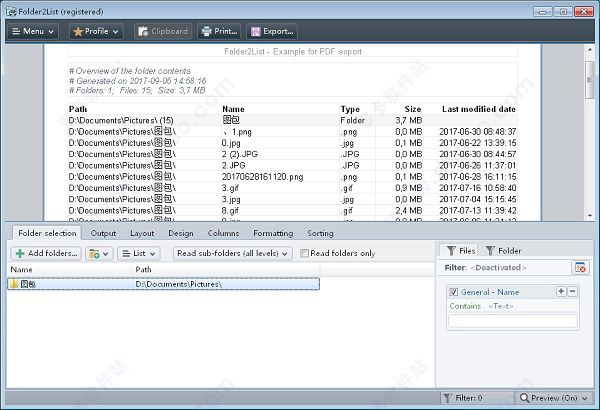The height and width of the screenshot is (410, 600).
Task: Click the magnifier icon on Preview
Action: (524, 398)
